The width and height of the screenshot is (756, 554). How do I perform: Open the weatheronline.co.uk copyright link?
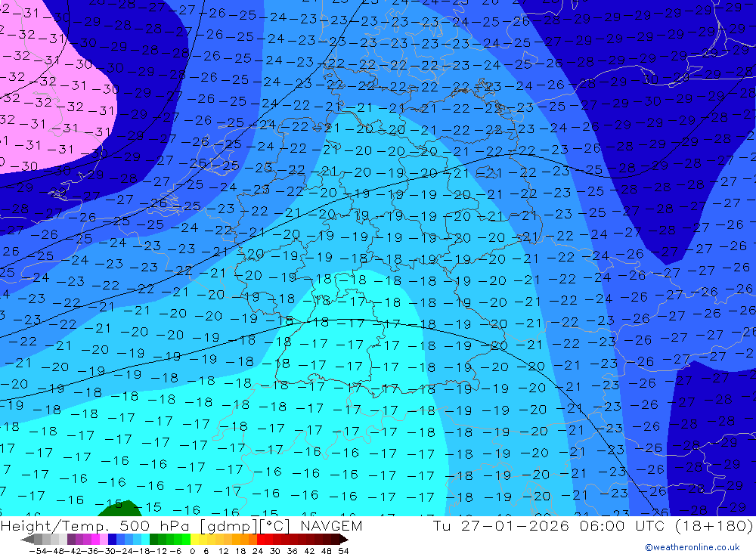click(692, 547)
